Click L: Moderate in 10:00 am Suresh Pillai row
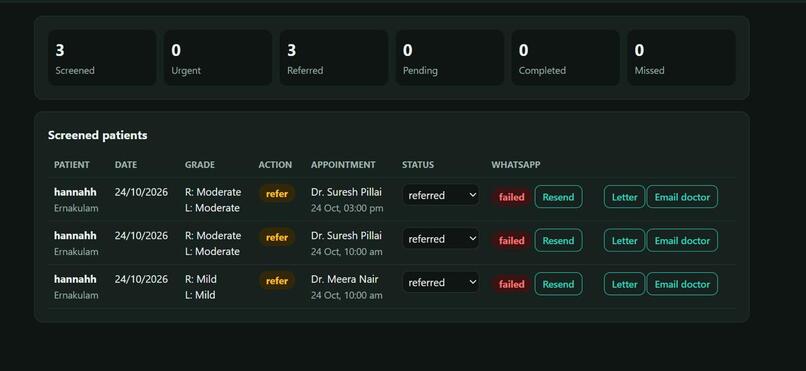The height and width of the screenshot is (371, 806). pyautogui.click(x=212, y=251)
